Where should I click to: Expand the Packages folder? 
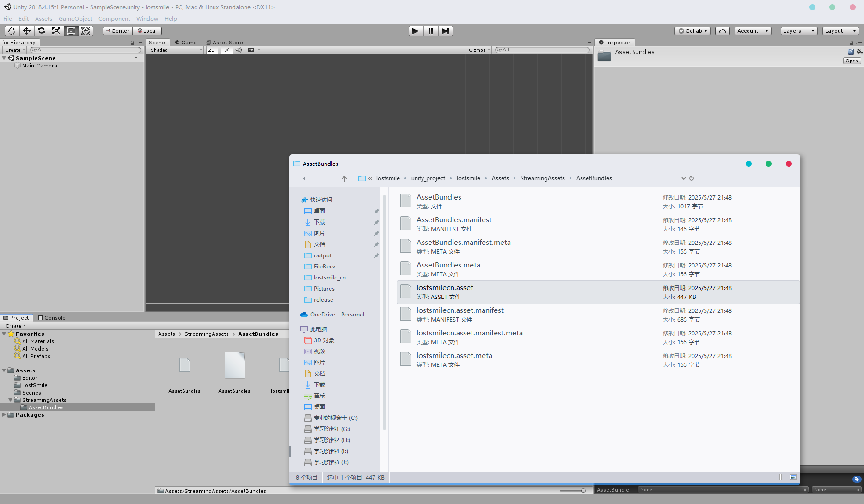[4, 415]
